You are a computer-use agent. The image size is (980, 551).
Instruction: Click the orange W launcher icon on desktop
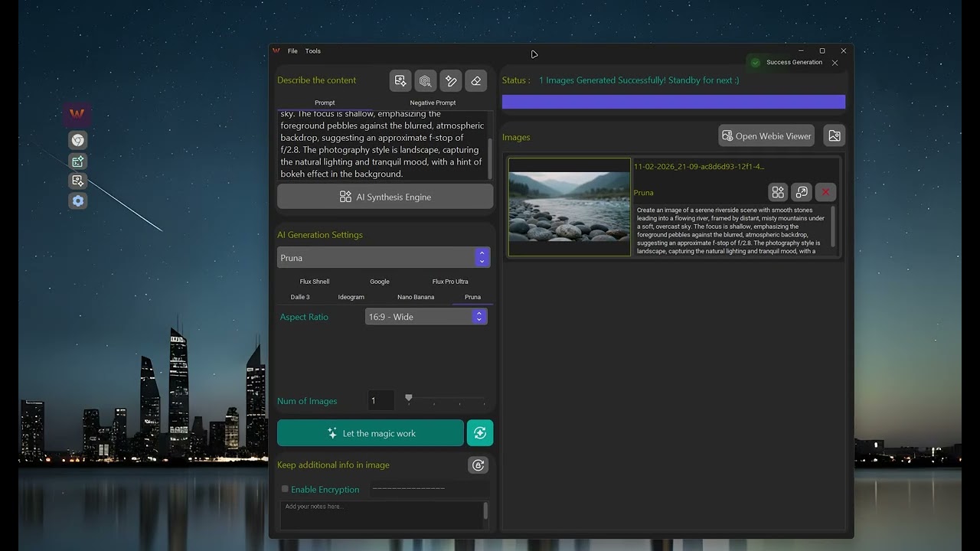click(77, 114)
